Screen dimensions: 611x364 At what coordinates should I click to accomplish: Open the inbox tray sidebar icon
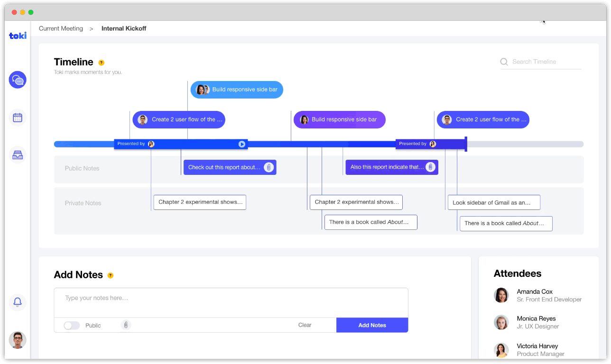(x=18, y=155)
